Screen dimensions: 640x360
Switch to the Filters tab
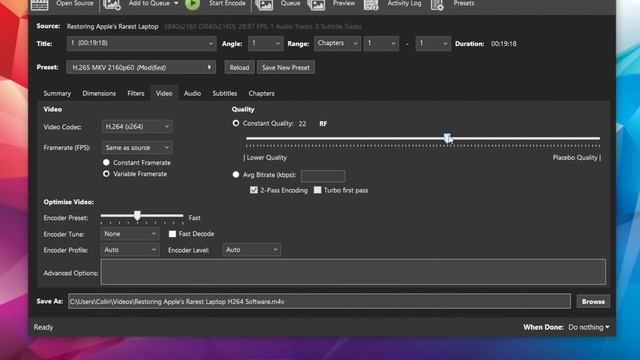tap(136, 93)
